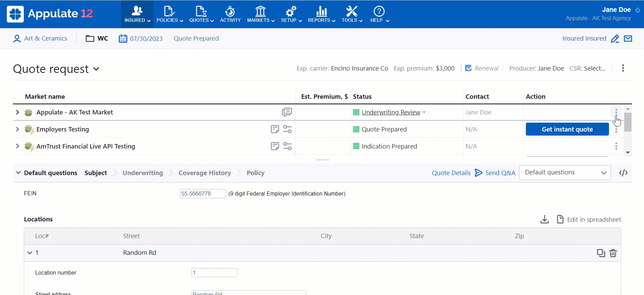
Task: Click the Insured Insured link
Action: pyautogui.click(x=584, y=38)
